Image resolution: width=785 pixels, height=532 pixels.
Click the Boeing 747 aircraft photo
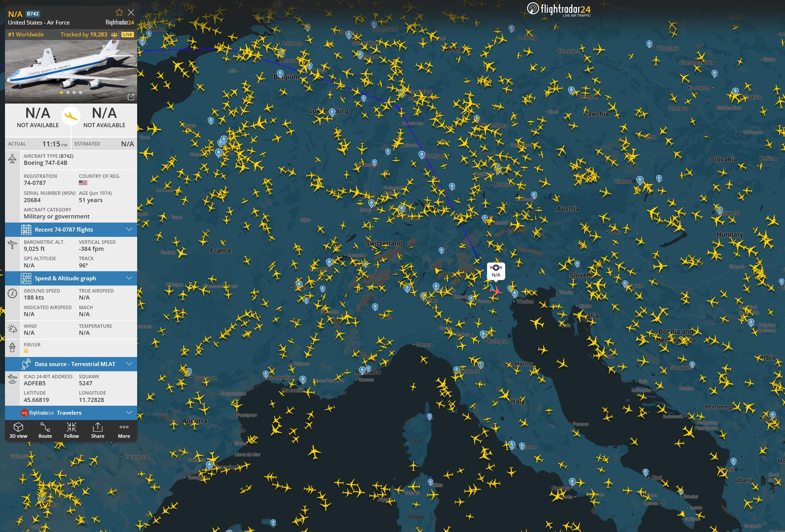(71, 67)
